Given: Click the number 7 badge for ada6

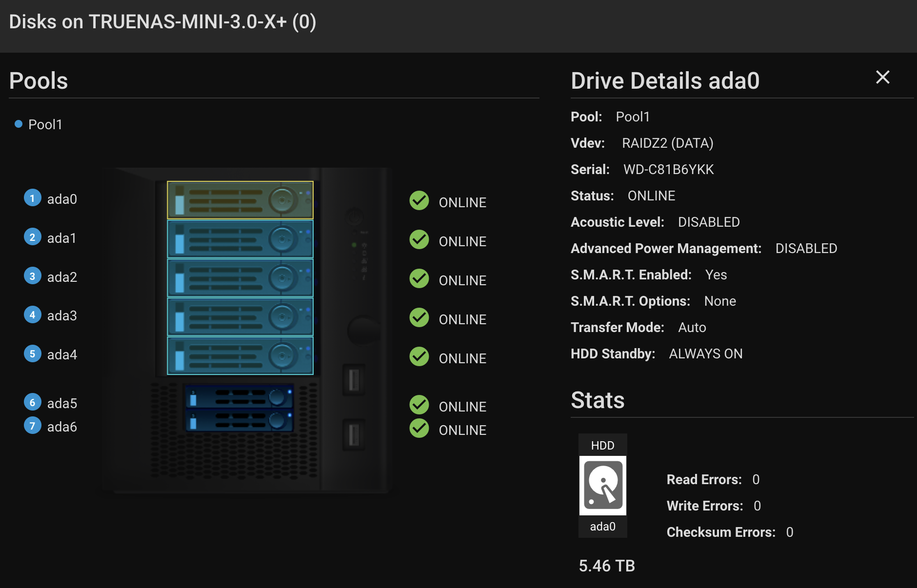Looking at the screenshot, I should 32,426.
